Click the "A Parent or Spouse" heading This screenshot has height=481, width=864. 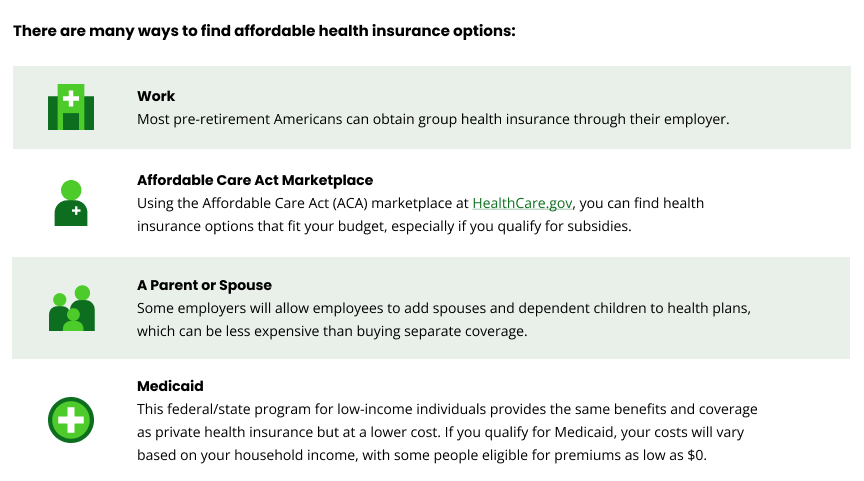[x=204, y=285]
